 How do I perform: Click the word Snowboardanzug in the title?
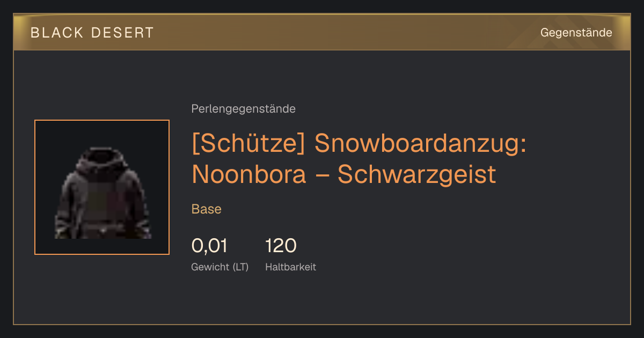[x=420, y=144]
